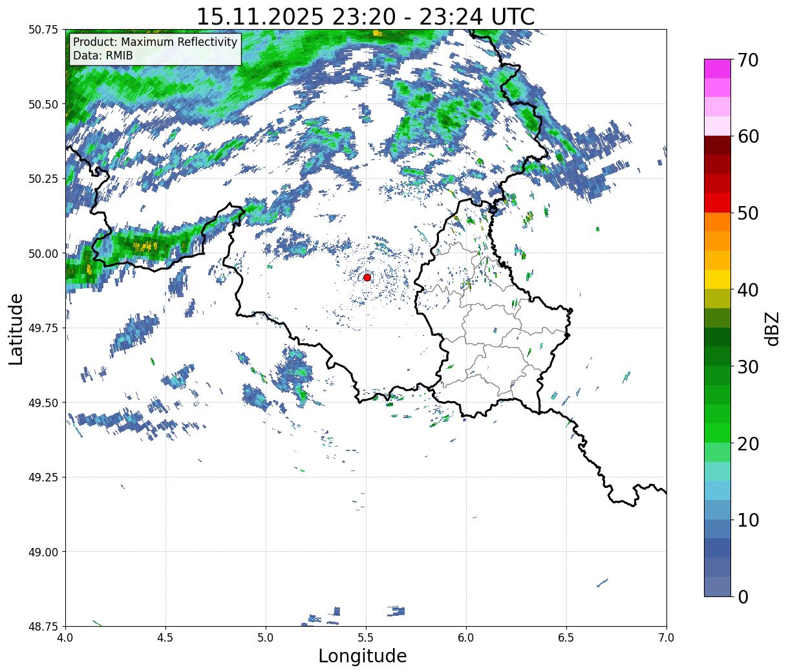Click the 'Latitude' axis label
This screenshot has height=672, width=788.
(16, 328)
